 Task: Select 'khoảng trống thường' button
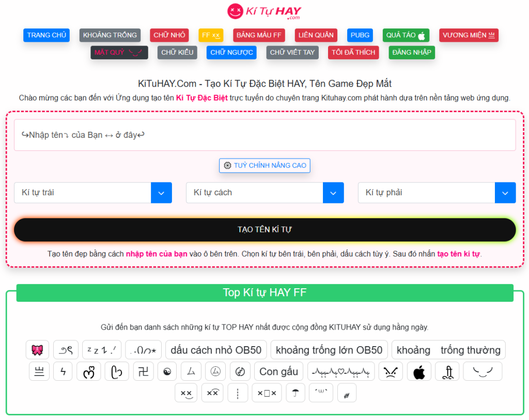pos(448,350)
